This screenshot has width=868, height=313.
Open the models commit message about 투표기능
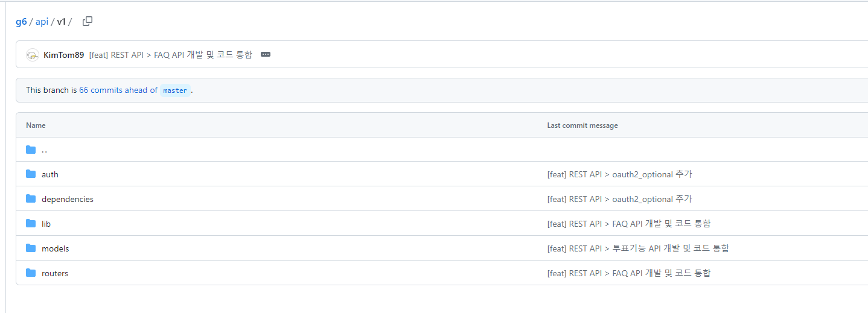tap(638, 248)
